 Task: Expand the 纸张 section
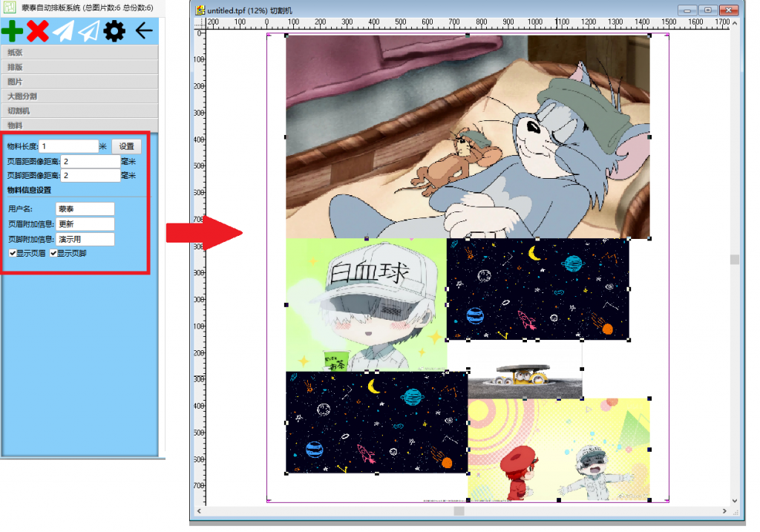[79, 53]
